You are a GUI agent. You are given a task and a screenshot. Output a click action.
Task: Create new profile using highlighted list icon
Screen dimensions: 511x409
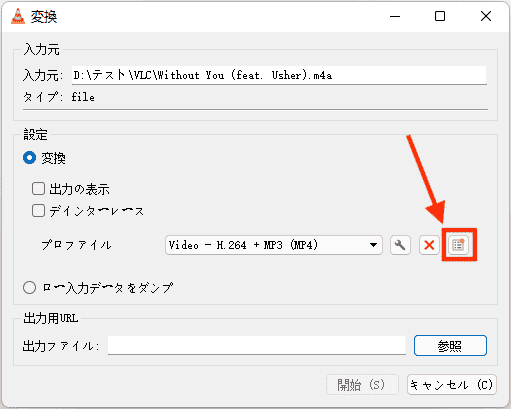click(x=458, y=245)
